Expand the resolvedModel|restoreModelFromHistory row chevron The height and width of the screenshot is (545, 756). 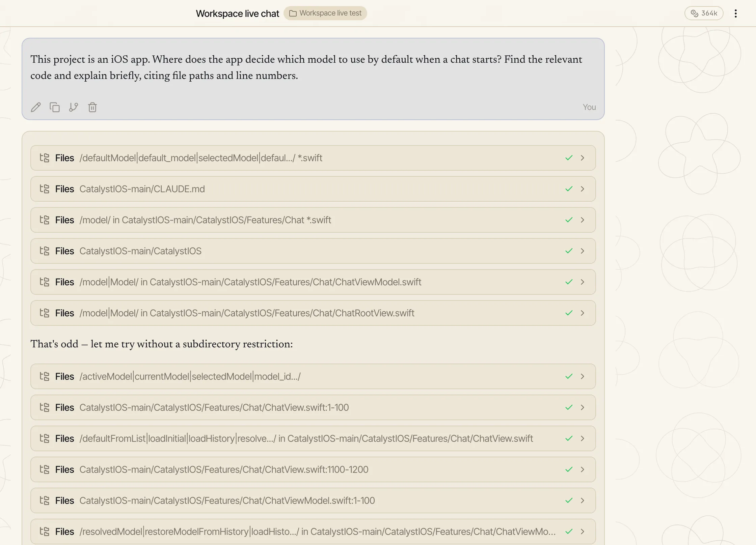click(582, 532)
